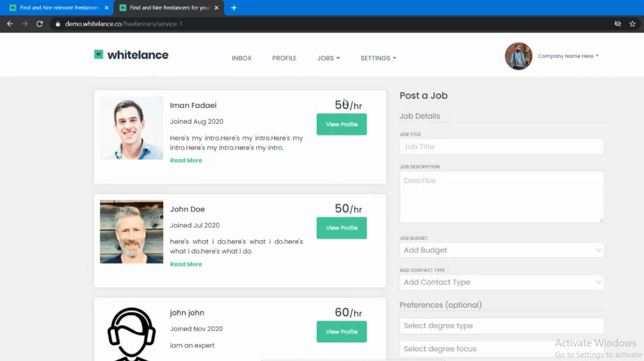Expand the SETTINGS dropdown menu
The width and height of the screenshot is (644, 361).
coord(378,58)
